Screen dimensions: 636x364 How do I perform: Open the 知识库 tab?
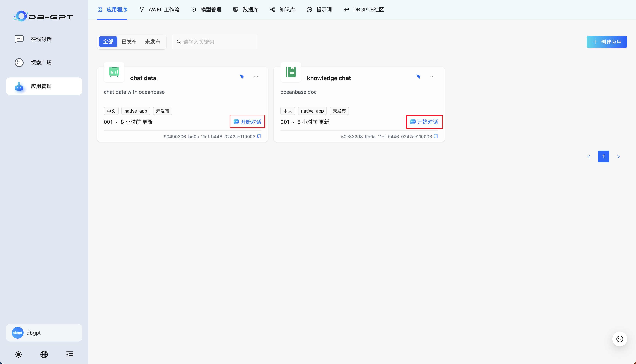point(283,10)
